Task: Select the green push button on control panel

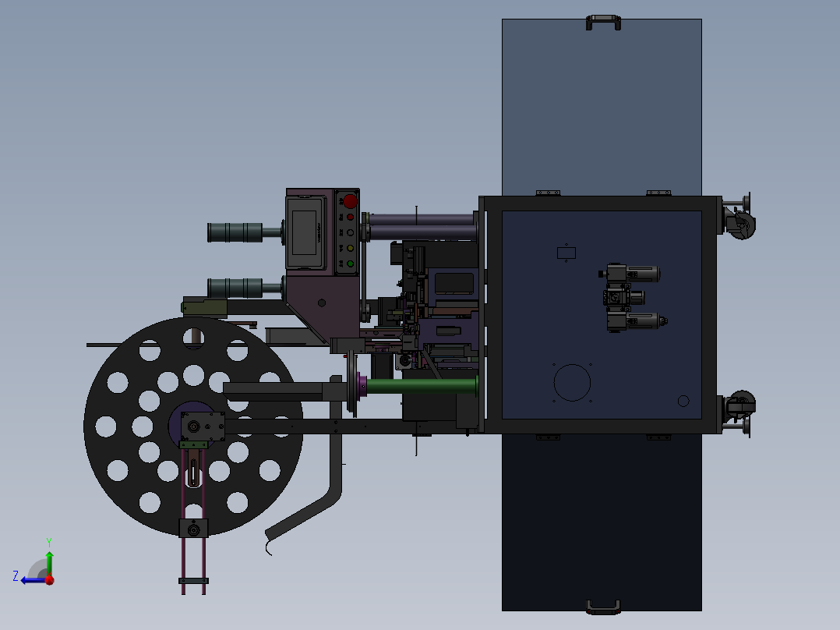Action: [351, 264]
